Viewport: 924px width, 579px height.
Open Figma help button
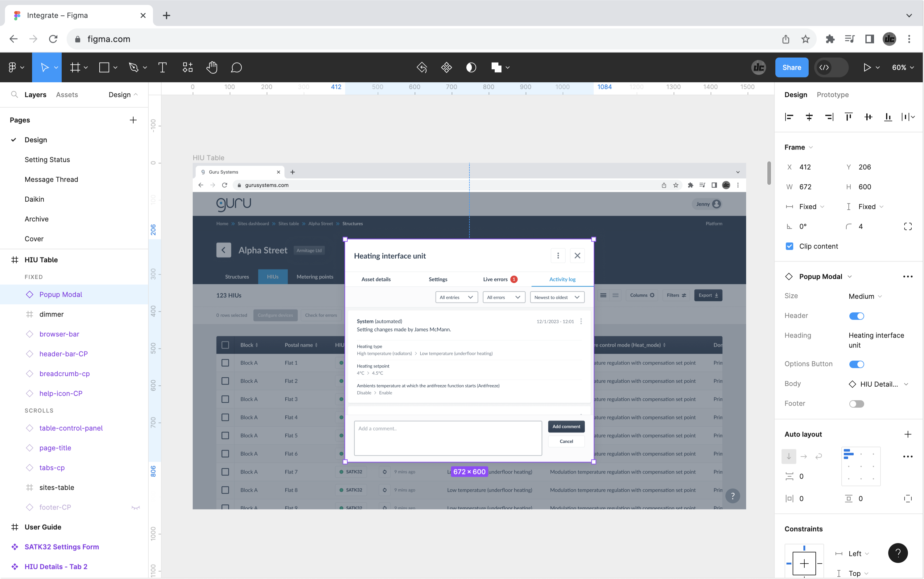click(897, 552)
